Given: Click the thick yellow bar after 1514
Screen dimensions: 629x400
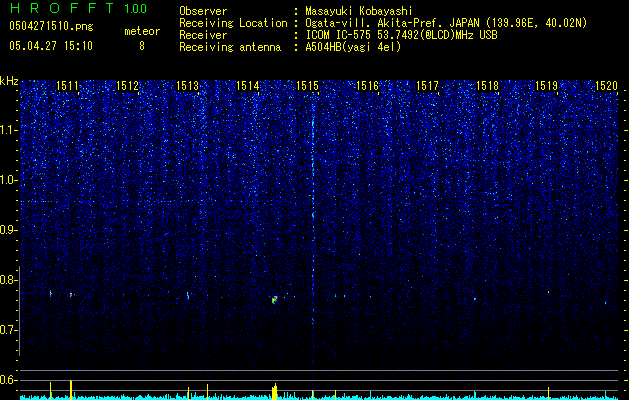Looking at the screenshot, I should click(275, 392).
